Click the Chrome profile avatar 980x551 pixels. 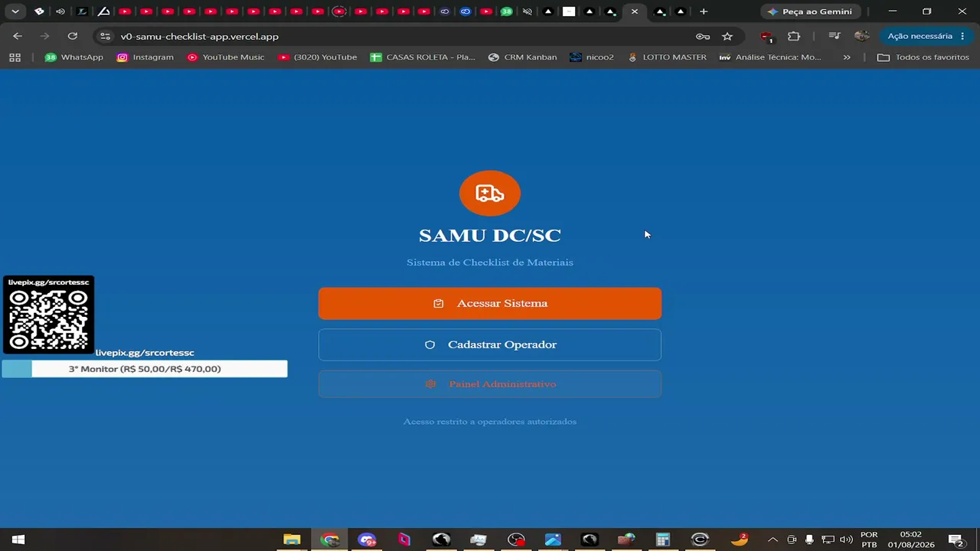click(862, 36)
